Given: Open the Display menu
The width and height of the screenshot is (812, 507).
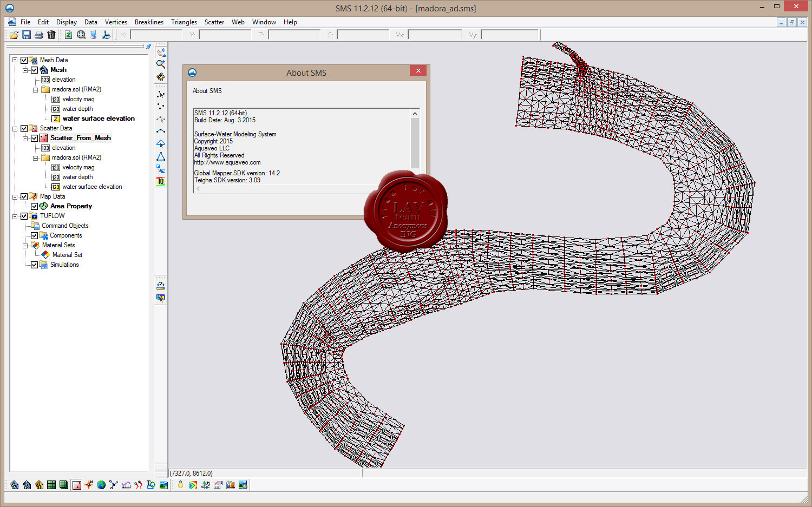Looking at the screenshot, I should click(67, 22).
